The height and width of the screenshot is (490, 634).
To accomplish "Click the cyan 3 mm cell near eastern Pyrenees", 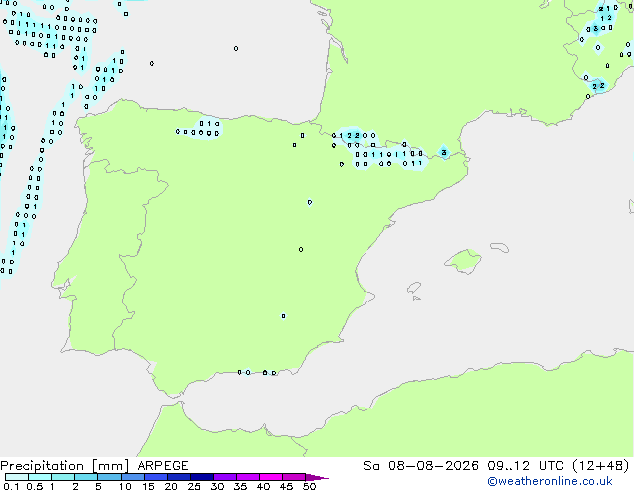I will (x=444, y=152).
